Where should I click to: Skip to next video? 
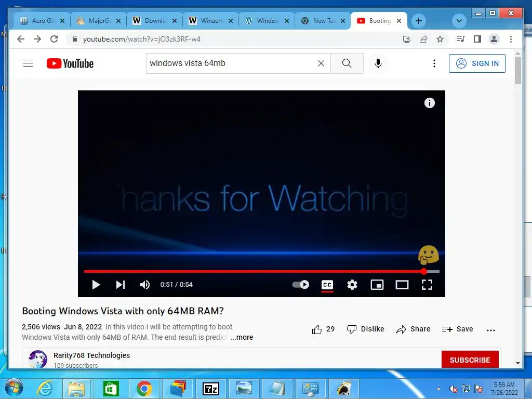(x=121, y=285)
